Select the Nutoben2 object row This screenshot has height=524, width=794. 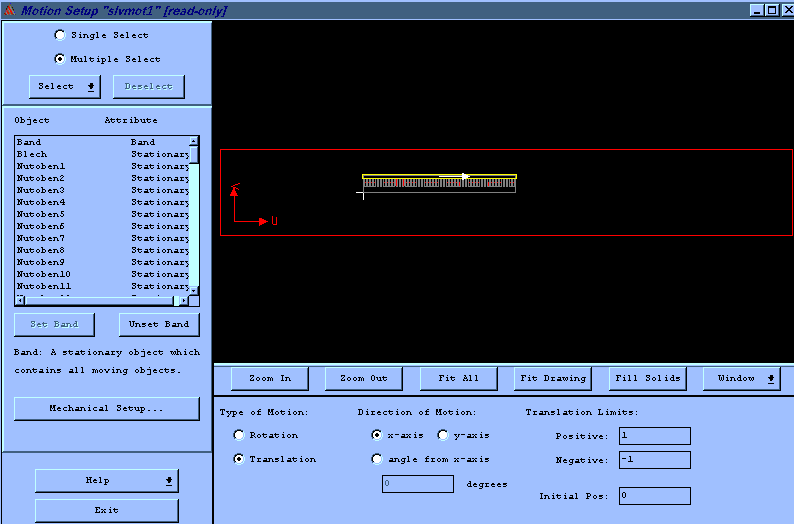click(x=102, y=178)
